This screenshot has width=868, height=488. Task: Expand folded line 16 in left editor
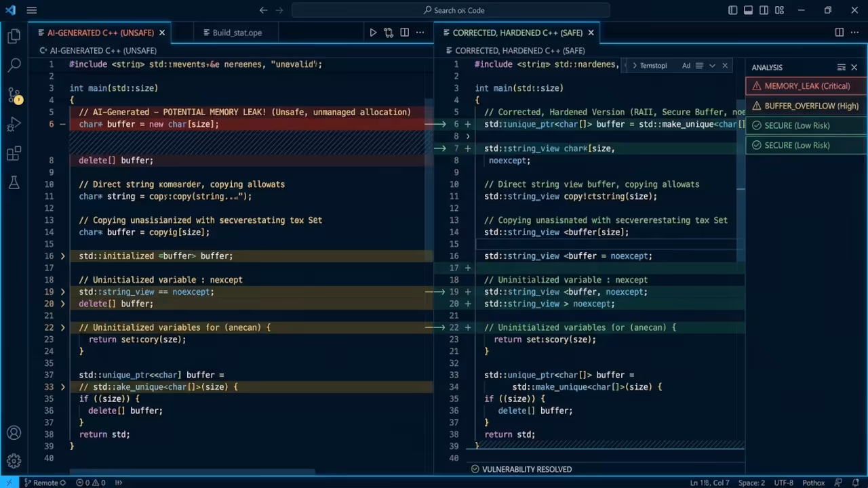click(x=62, y=256)
